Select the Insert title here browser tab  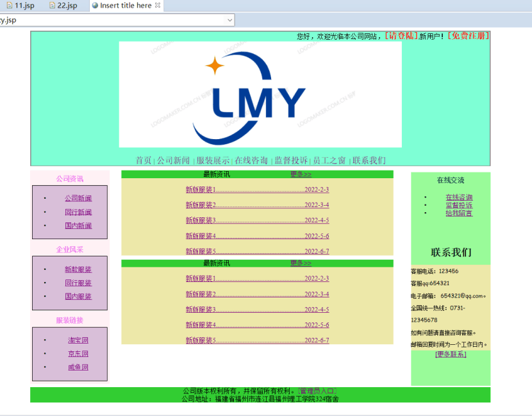[x=126, y=5]
